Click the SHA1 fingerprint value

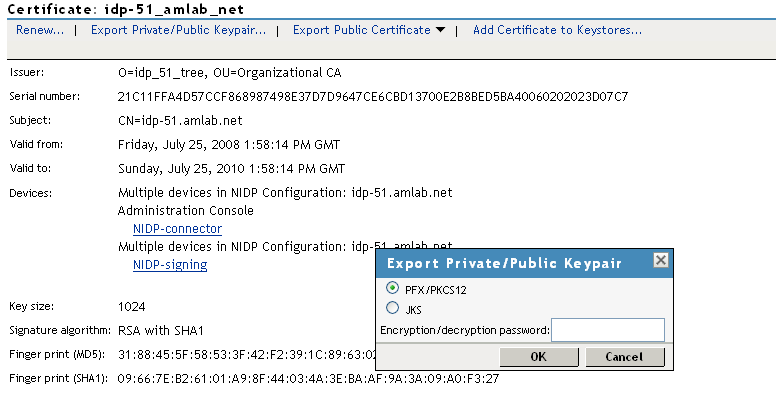click(x=308, y=379)
